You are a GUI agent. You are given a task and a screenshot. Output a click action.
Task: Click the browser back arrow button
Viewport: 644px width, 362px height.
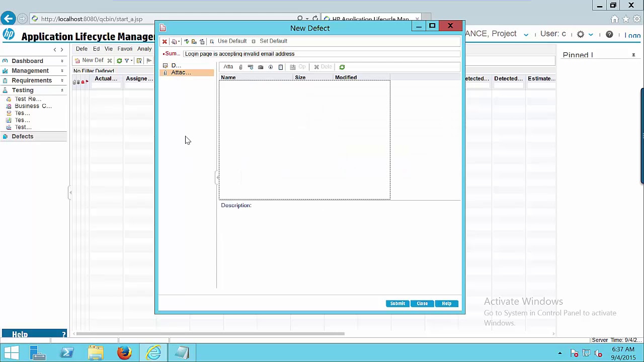point(8,19)
